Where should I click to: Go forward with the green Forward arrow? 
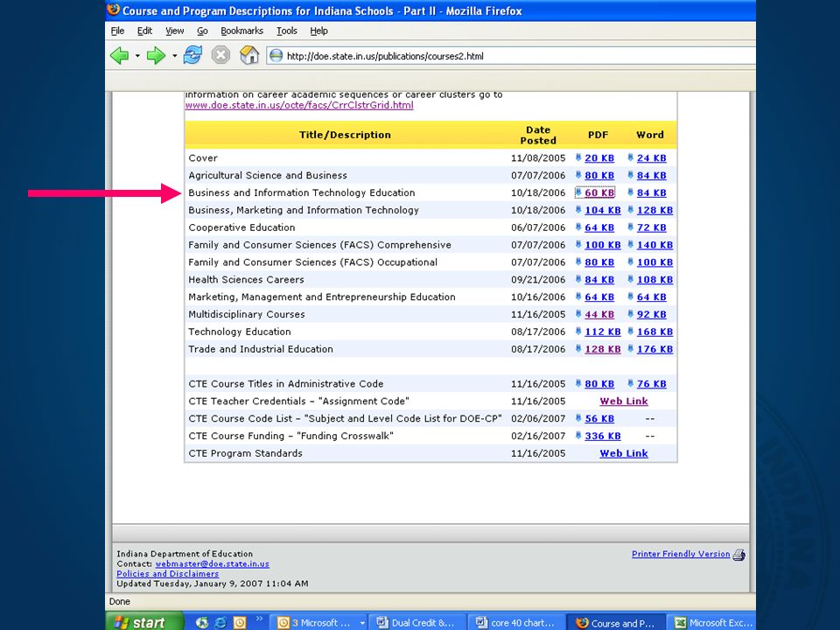156,55
